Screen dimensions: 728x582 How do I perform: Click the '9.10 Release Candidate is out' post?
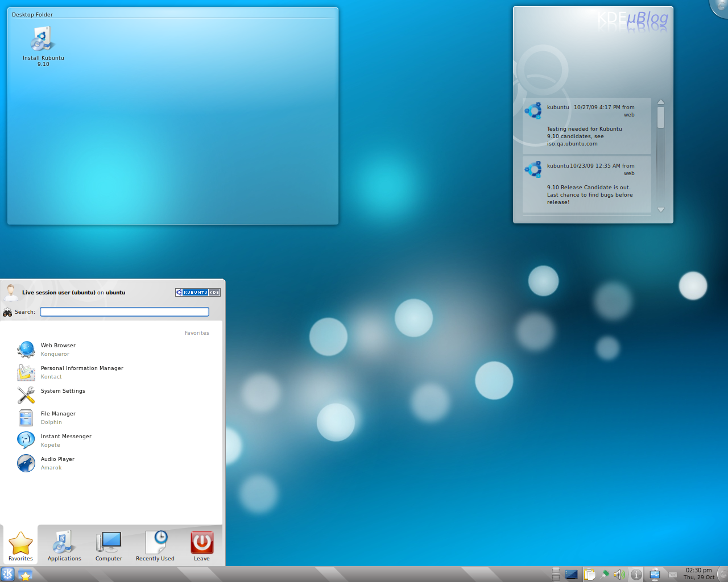tap(590, 195)
